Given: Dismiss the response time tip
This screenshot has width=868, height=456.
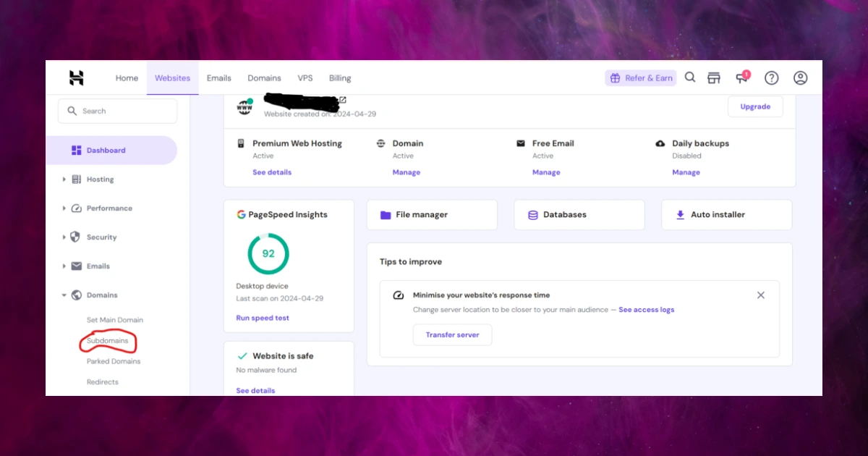Looking at the screenshot, I should point(760,295).
